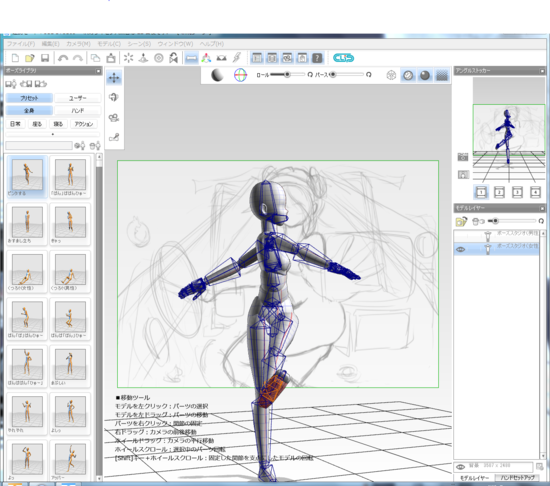Image resolution: width=550 pixels, height=486 pixels.
Task: Click the RGB three-axis manipulator icon
Action: (x=206, y=58)
